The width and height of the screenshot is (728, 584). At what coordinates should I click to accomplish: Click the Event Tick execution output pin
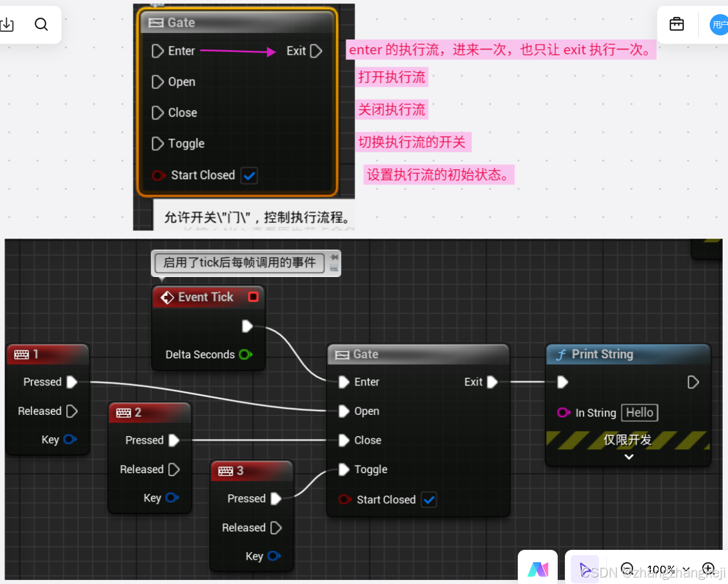coord(247,326)
